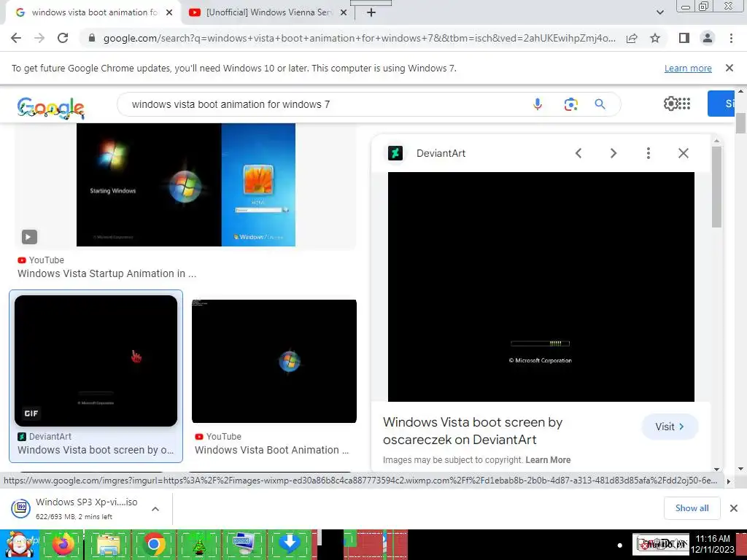Select the Google search results tab
This screenshot has width=747, height=560.
click(93, 12)
